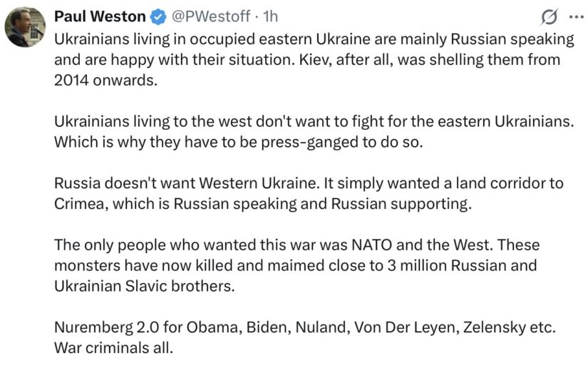Click the line starting 'Nuremberg 2.0 for Obama'
Viewport: 588px width, 368px height.
click(x=305, y=327)
